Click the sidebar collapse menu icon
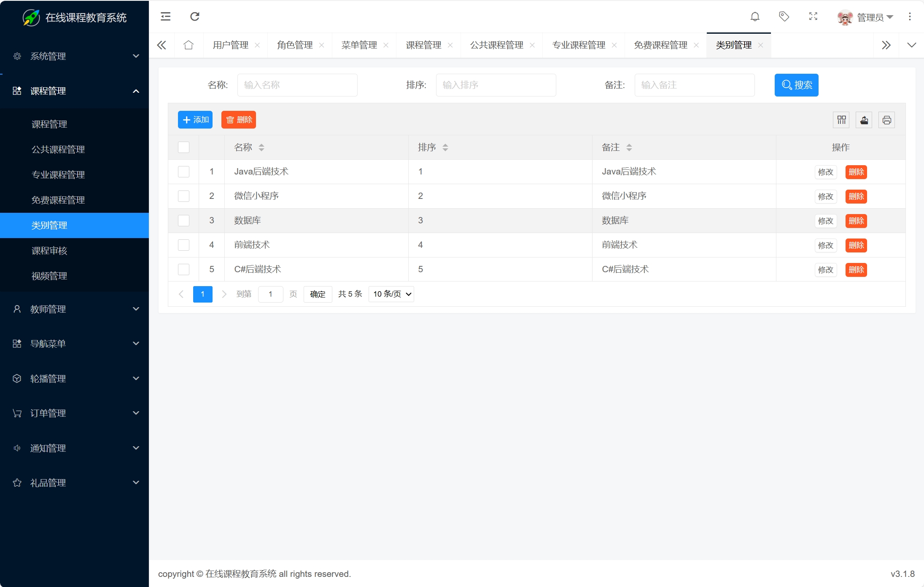The image size is (924, 587). coord(165,16)
